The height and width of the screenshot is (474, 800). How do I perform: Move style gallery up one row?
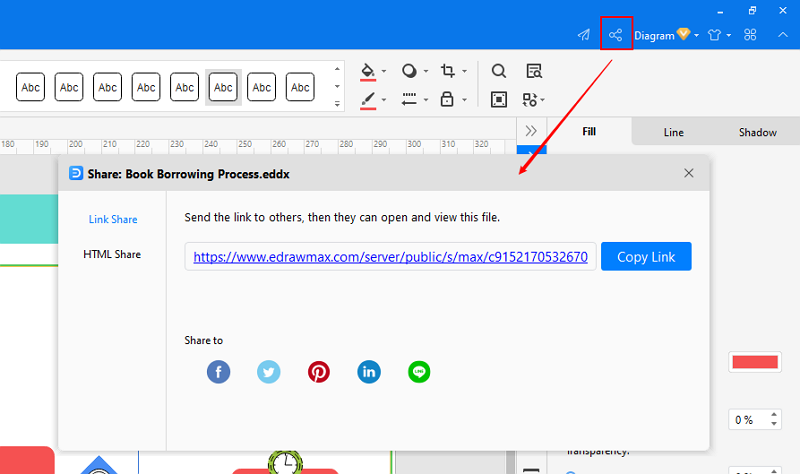(337, 69)
